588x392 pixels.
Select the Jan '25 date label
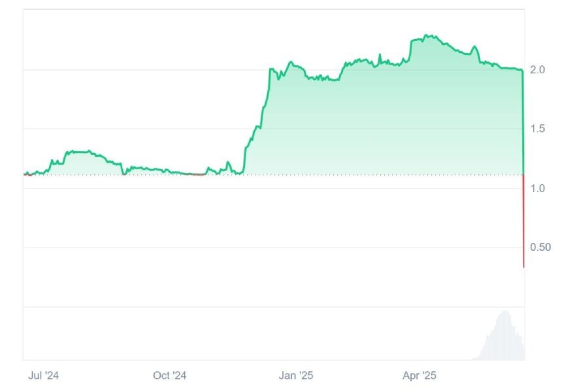(x=296, y=376)
